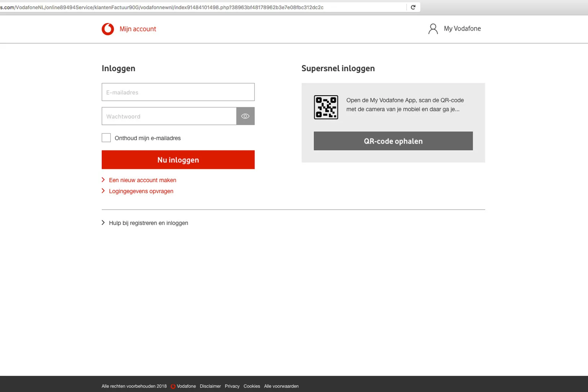Reload the page with the refresh icon
The image size is (588, 392).
click(413, 7)
